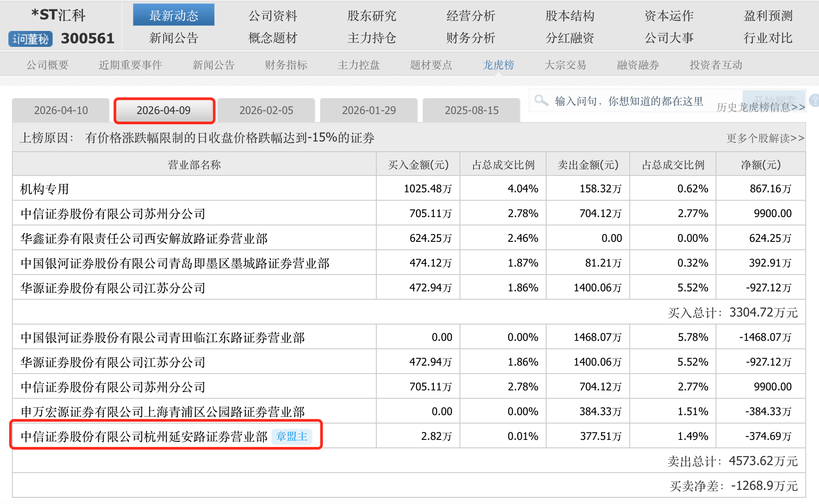This screenshot has height=504, width=819.
Task: Click the 章盟主 tag next to 杭州延安路证券营业部
Action: pos(292,436)
